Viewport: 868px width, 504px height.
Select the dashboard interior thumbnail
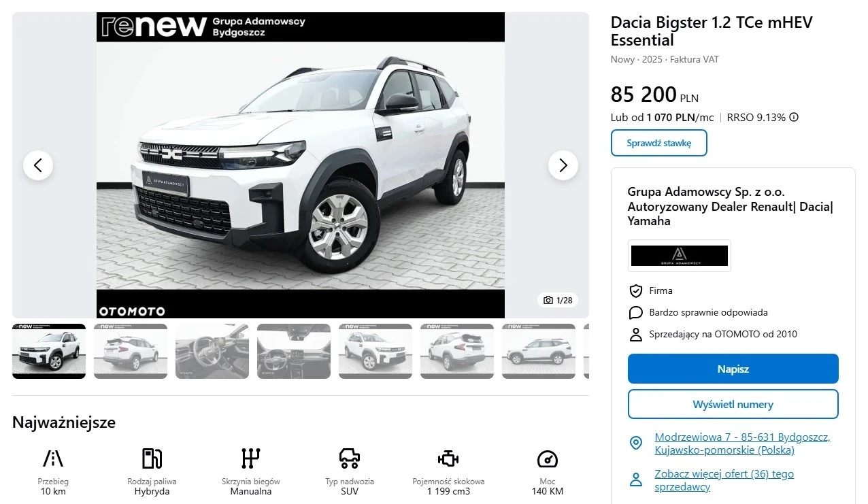[x=294, y=351]
